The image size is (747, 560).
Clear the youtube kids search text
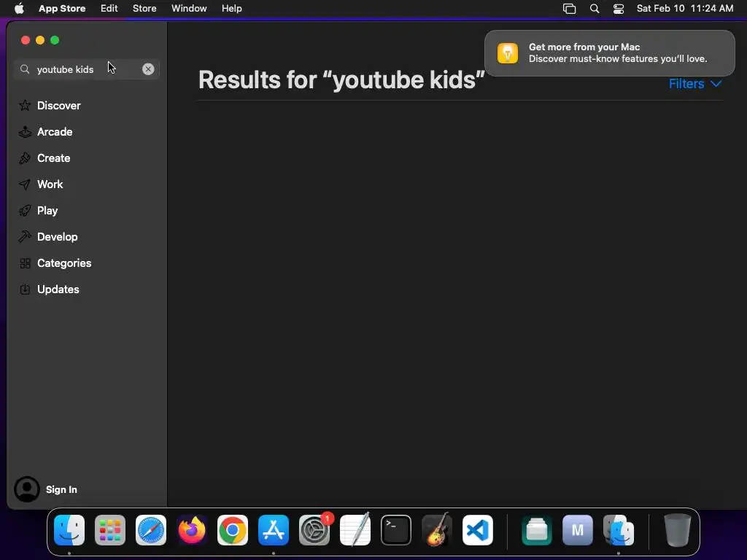148,69
